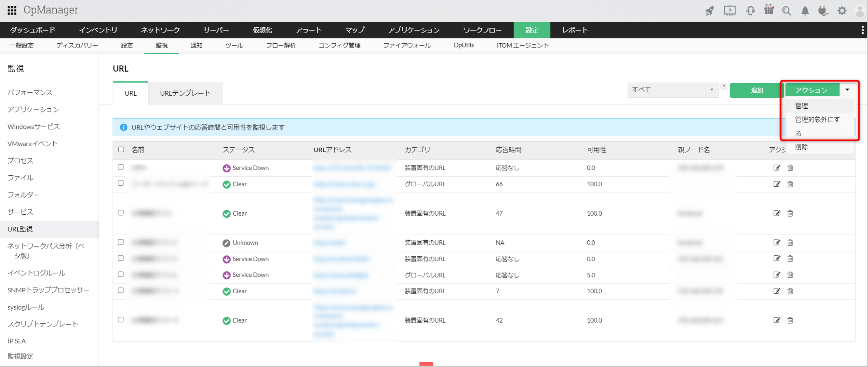Open the three-dot menu on the navigation bar
The image size is (868, 367).
tap(863, 30)
